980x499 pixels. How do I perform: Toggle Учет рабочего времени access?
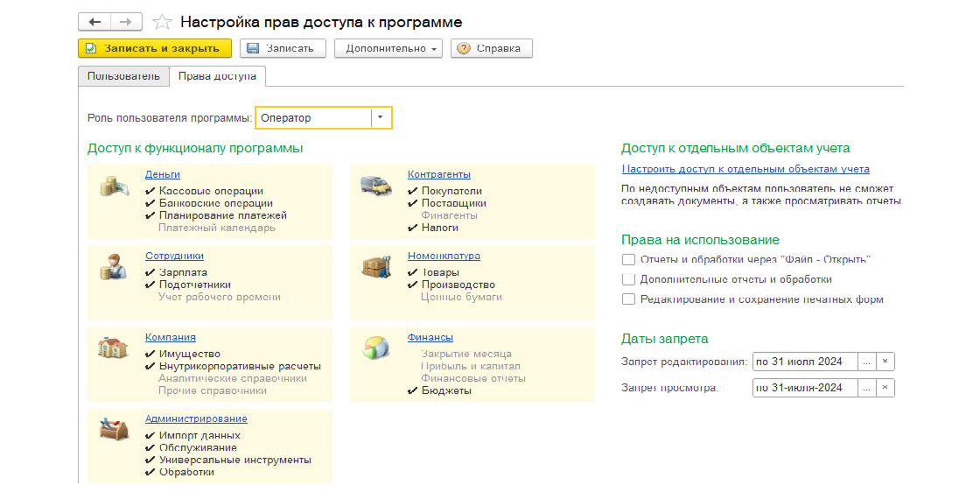pos(220,297)
